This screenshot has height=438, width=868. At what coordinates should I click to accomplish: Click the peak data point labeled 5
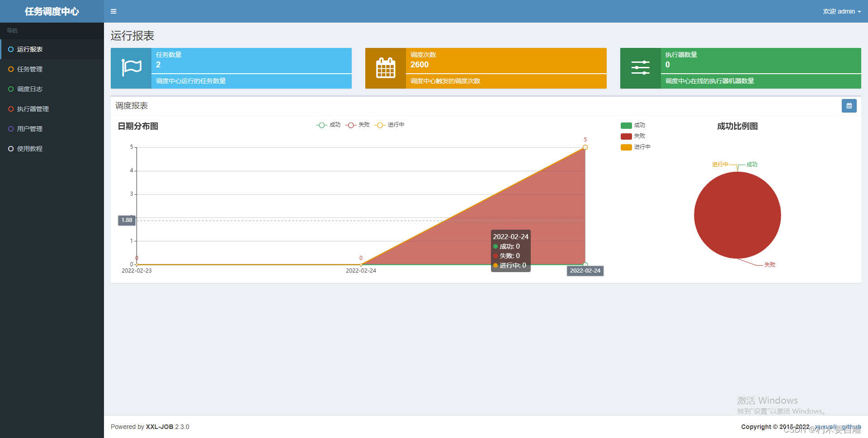pyautogui.click(x=585, y=147)
